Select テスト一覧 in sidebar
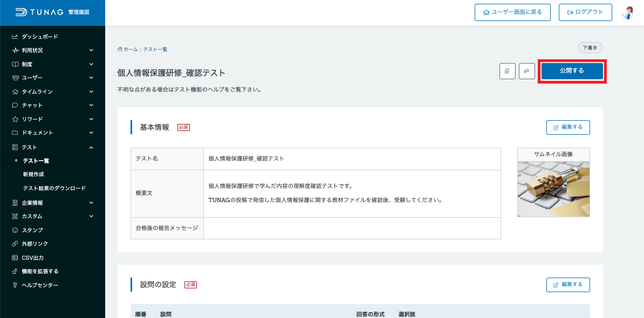Image resolution: width=644 pixels, height=318 pixels. point(36,161)
